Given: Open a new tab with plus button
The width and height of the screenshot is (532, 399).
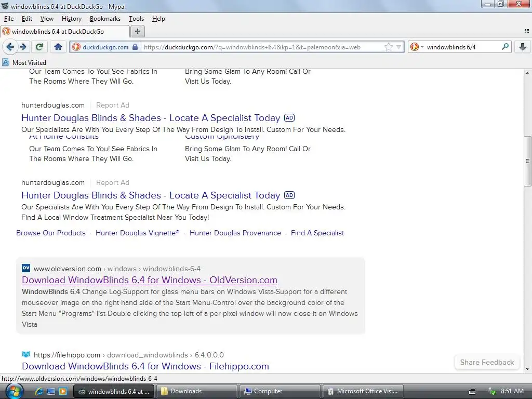Looking at the screenshot, I should (x=137, y=31).
